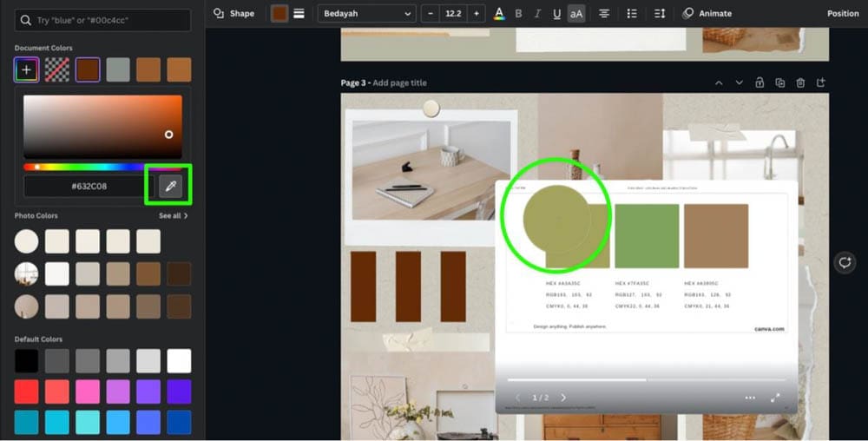Viewport: 868px width, 441px height.
Task: Open the text color picker
Action: [498, 14]
